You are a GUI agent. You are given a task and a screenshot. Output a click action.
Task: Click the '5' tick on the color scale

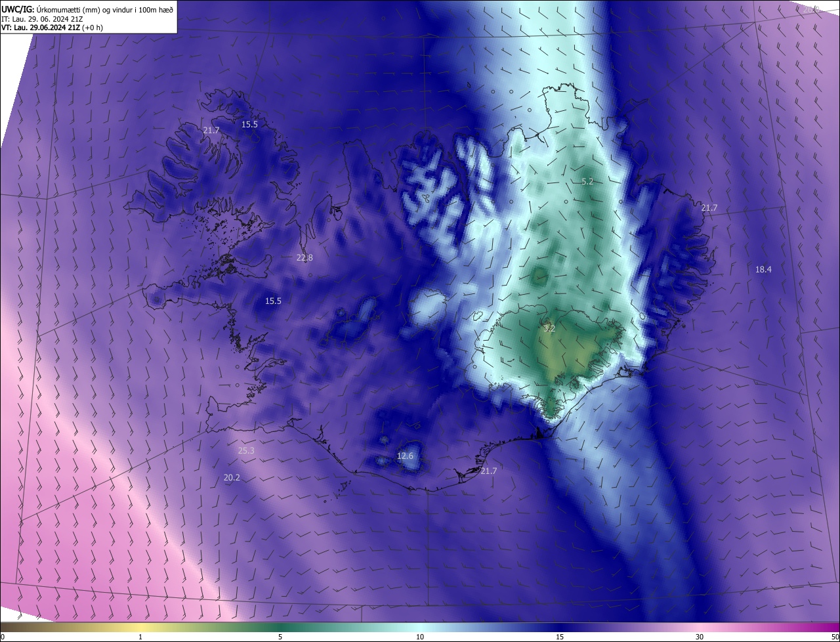(x=280, y=637)
